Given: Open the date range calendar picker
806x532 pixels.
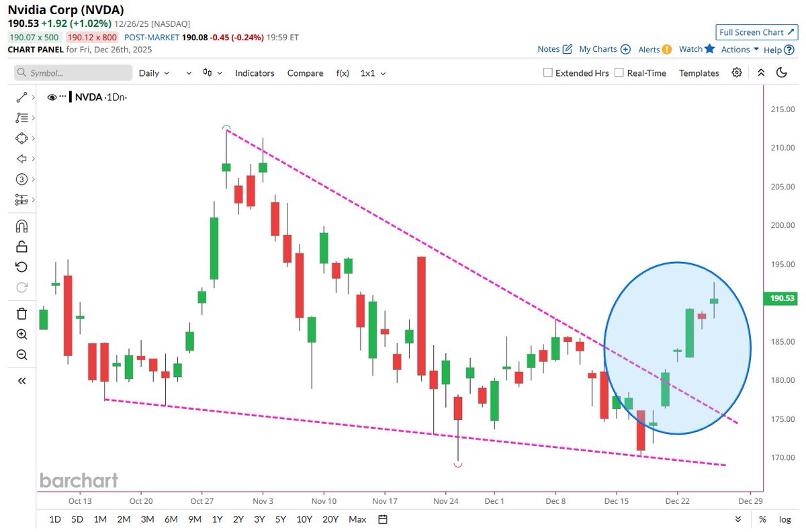Looking at the screenshot, I should pyautogui.click(x=383, y=519).
